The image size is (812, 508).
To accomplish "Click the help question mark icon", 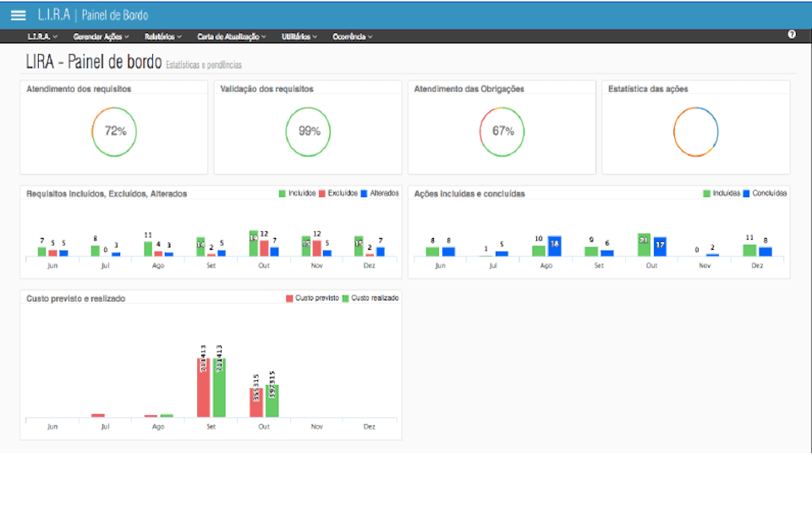I will (x=792, y=34).
